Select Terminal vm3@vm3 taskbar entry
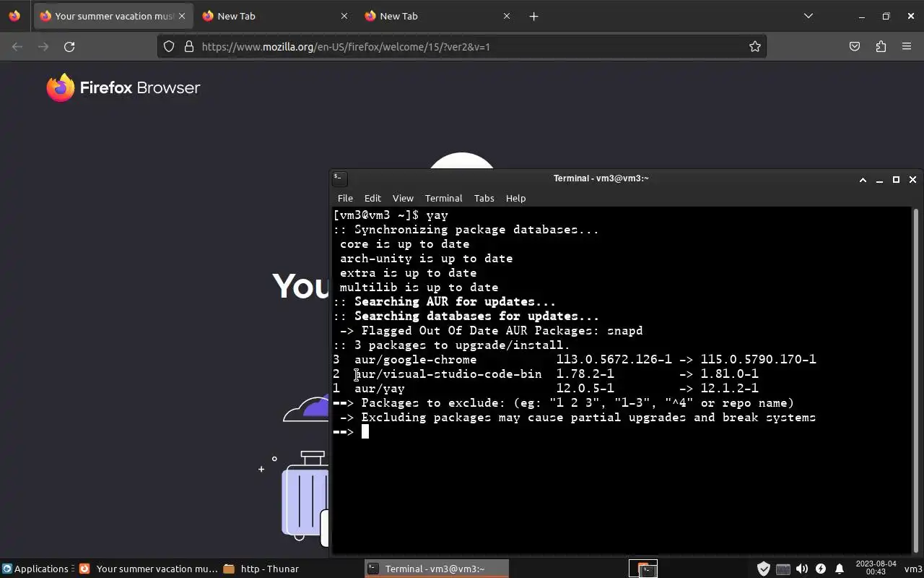 437,569
